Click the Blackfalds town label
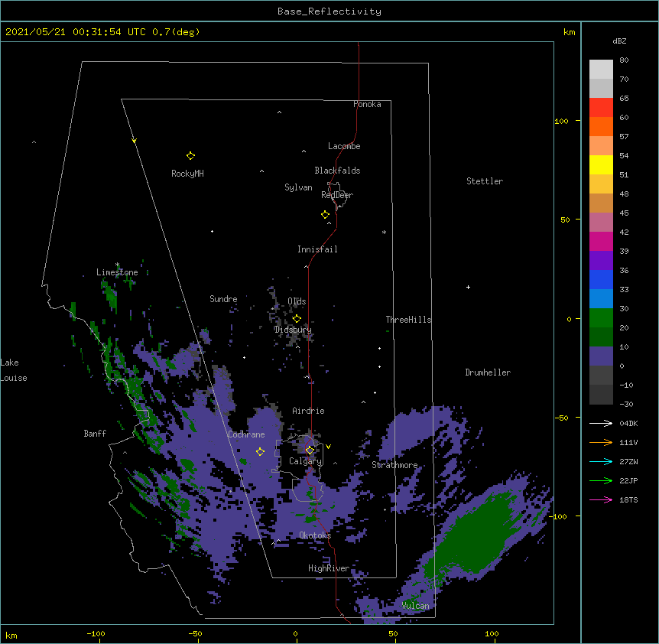Screen dimensions: 659x644 click(x=337, y=171)
